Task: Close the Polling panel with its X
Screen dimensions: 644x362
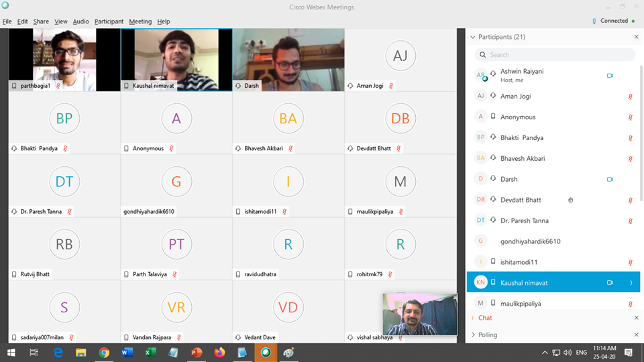Action: 636,335
